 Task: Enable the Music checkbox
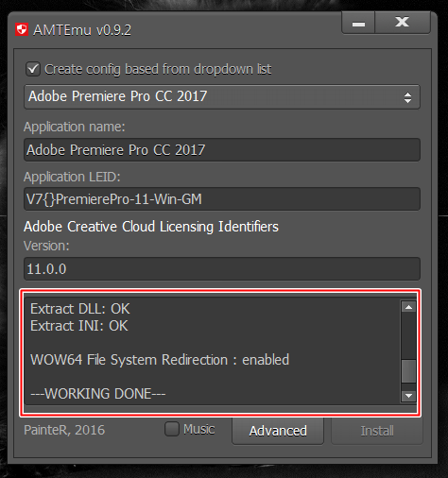[x=172, y=429]
